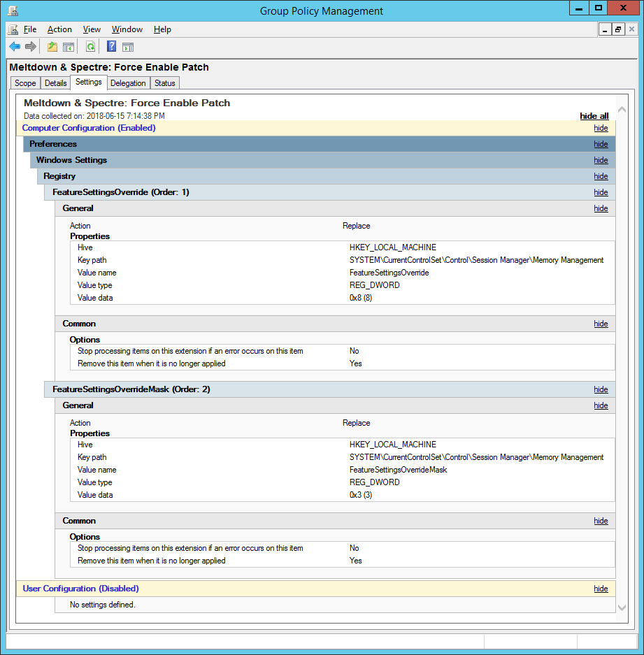The height and width of the screenshot is (655, 644).
Task: Switch to the Delegation tab
Action: click(x=128, y=83)
